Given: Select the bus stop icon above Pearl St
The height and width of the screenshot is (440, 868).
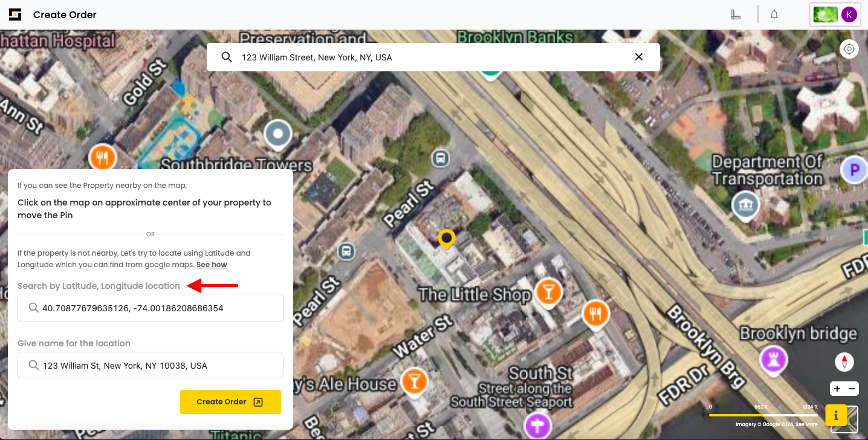Looking at the screenshot, I should click(441, 158).
